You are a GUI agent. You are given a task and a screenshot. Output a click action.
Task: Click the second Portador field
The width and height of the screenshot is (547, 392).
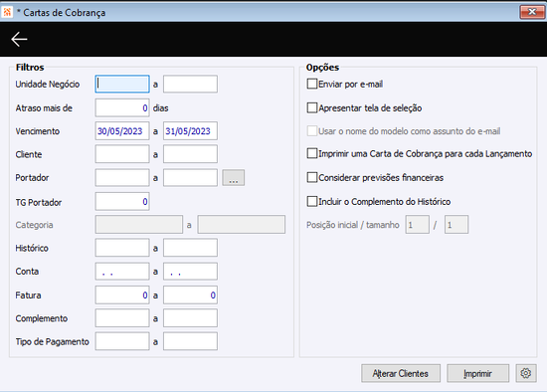click(190, 178)
